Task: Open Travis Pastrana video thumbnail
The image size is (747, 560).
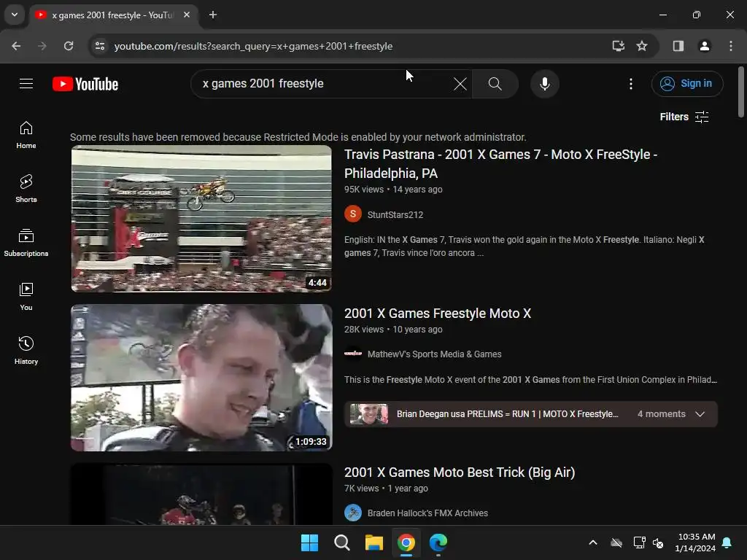Action: tap(201, 219)
